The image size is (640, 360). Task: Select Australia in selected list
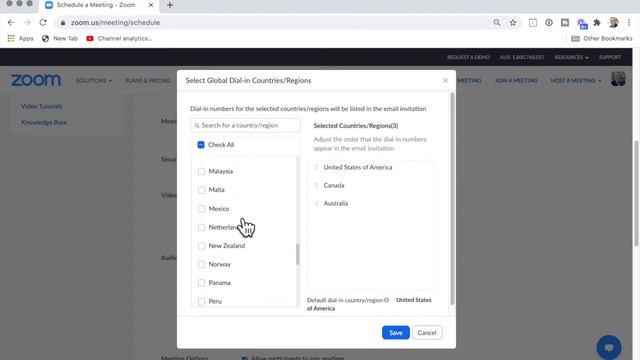point(336,203)
